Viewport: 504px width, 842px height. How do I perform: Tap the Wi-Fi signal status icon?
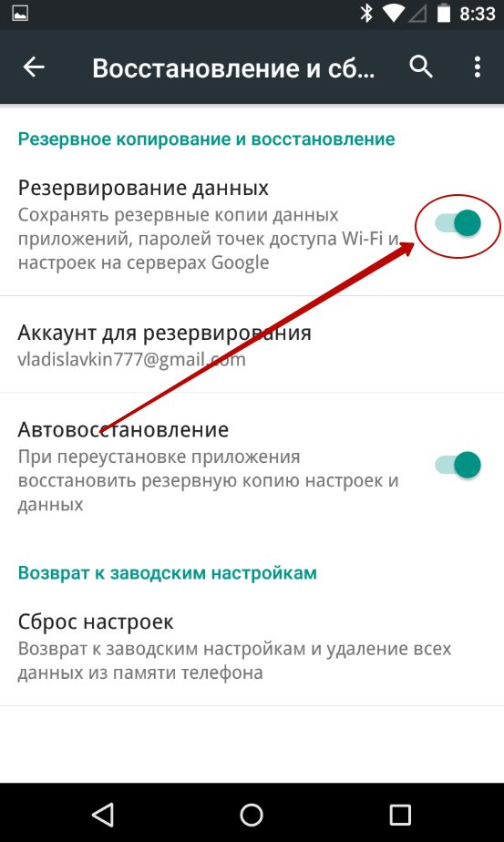click(x=394, y=14)
